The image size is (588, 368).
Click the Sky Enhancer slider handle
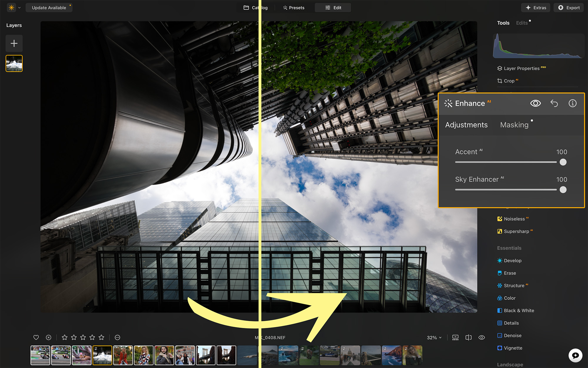tap(563, 190)
